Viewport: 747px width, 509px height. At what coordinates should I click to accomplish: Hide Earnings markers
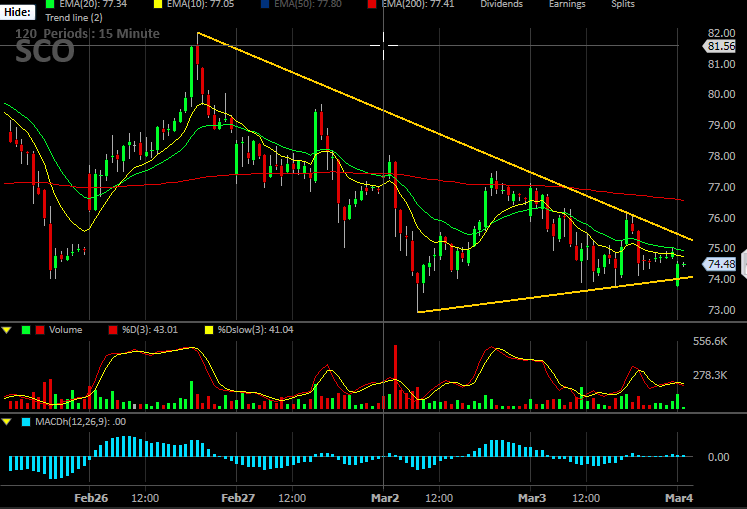(x=567, y=4)
